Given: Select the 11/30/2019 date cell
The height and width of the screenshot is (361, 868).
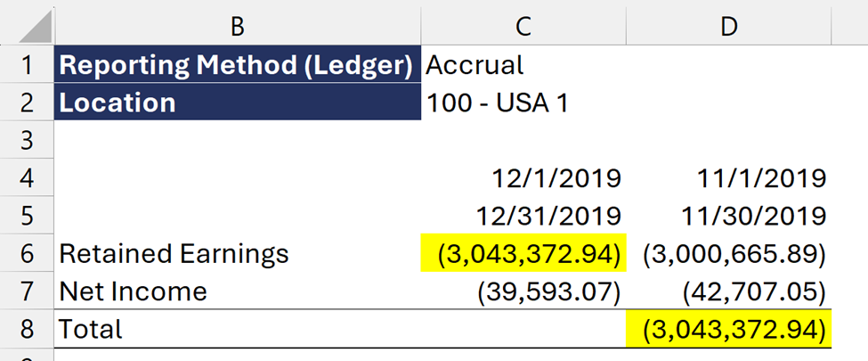Looking at the screenshot, I should click(729, 216).
